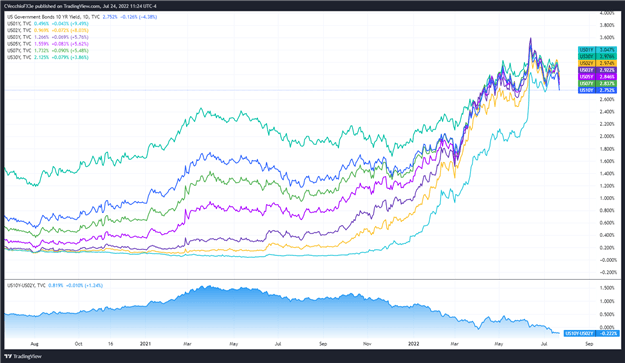Screen dimensions: 625x363
Task: Click the cyan US01Y price label
Action: click(x=597, y=50)
